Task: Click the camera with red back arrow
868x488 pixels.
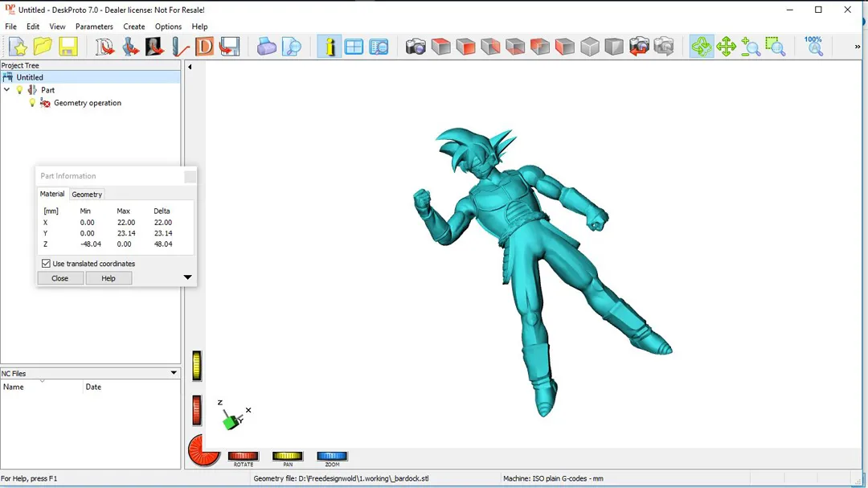Action: click(639, 47)
